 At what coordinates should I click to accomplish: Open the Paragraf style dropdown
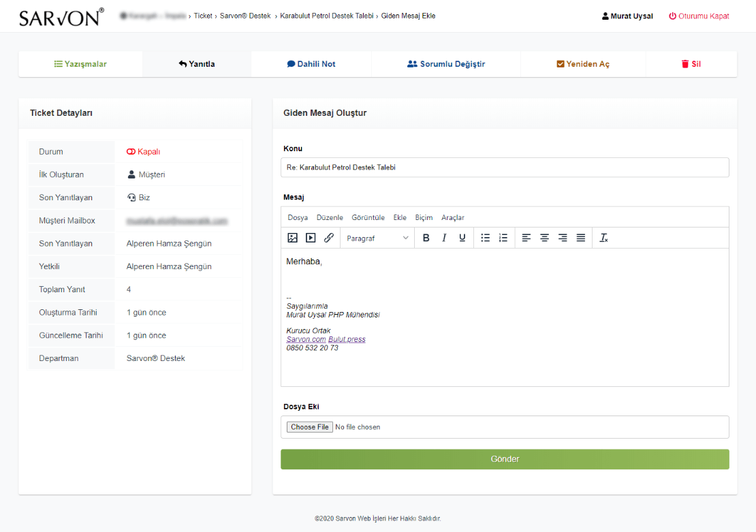point(377,238)
